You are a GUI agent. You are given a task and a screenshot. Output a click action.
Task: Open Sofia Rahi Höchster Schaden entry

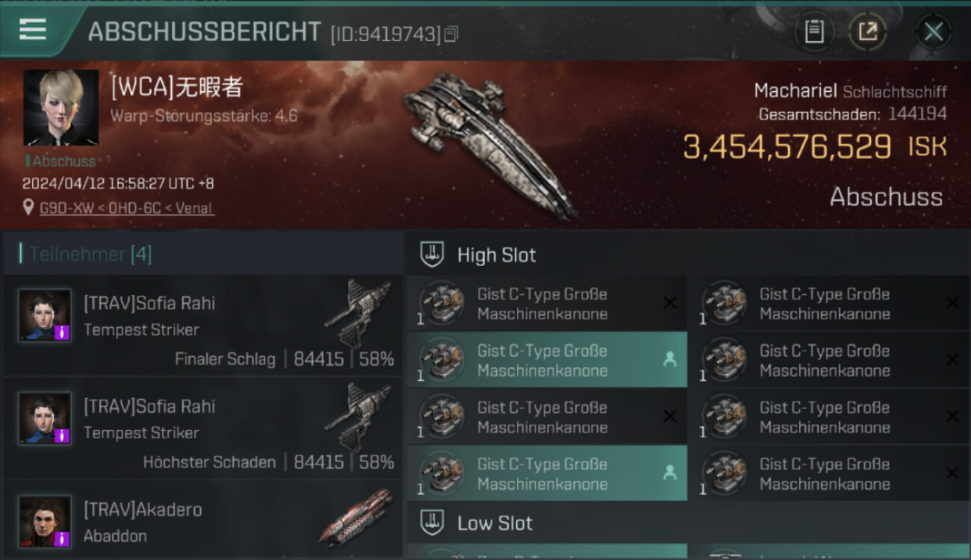coord(202,429)
